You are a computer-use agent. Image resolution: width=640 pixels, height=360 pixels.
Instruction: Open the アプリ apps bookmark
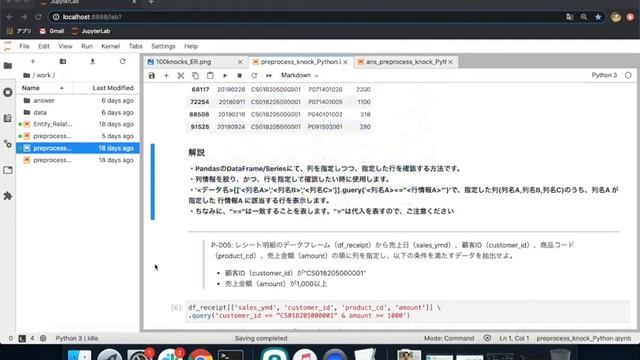coord(19,31)
